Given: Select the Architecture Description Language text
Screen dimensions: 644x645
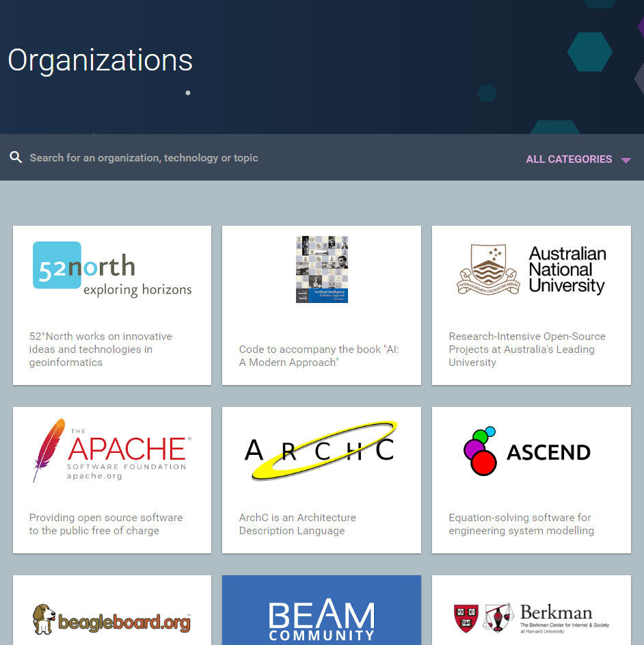Looking at the screenshot, I should pos(298,524).
